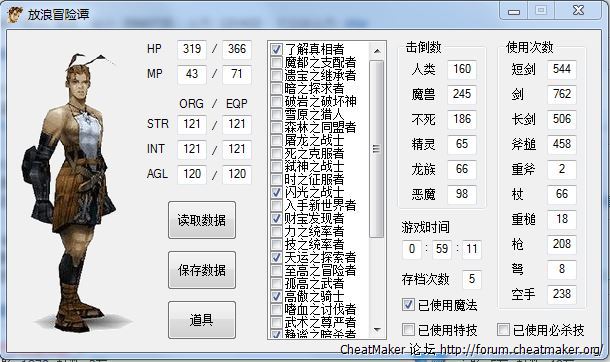610x362 pixels.
Task: Enable the 孤高之武者 checkbox
Action: tap(276, 283)
